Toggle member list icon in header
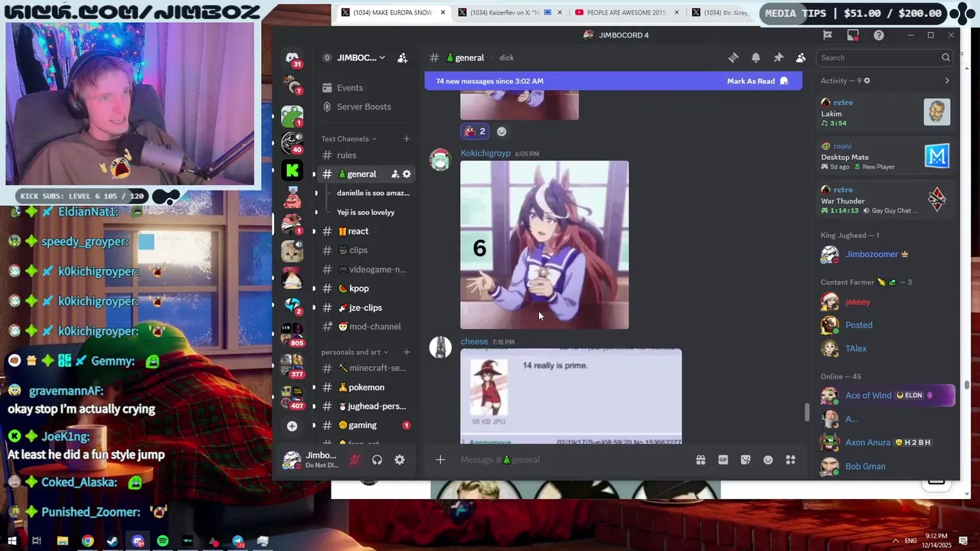Screen dimensions: 980x551 pyautogui.click(x=801, y=58)
